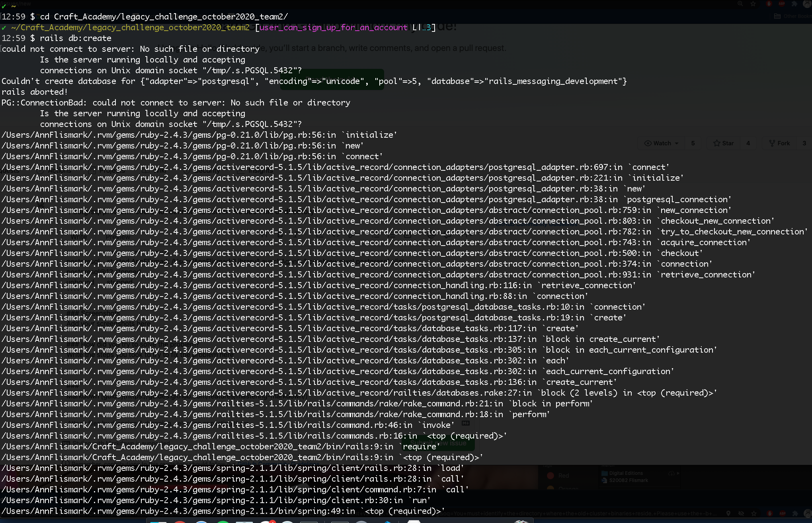The image size is (812, 523).
Task: Switch to the Write tab
Action: 79,237
